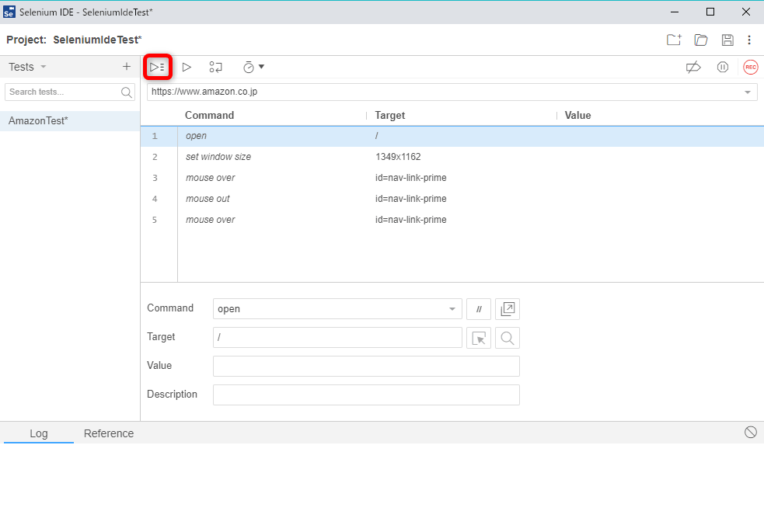Save the project
The image size is (764, 532).
pyautogui.click(x=727, y=40)
